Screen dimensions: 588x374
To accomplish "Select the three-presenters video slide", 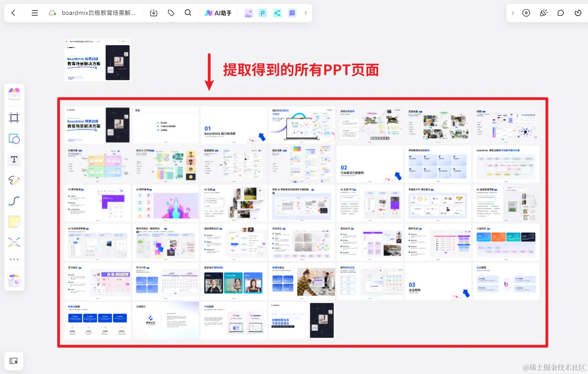I will coord(234,281).
